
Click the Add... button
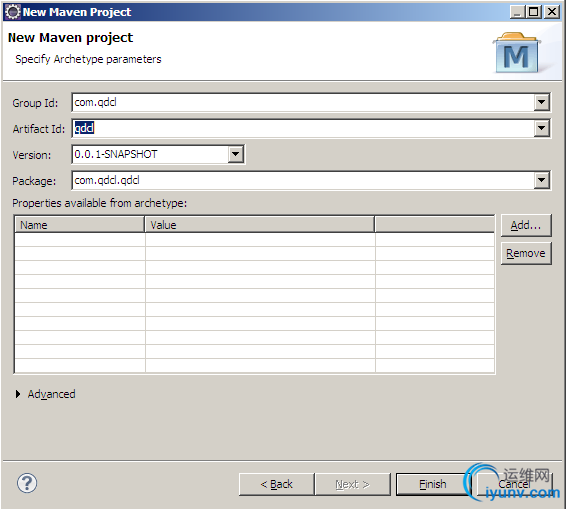pos(526,225)
